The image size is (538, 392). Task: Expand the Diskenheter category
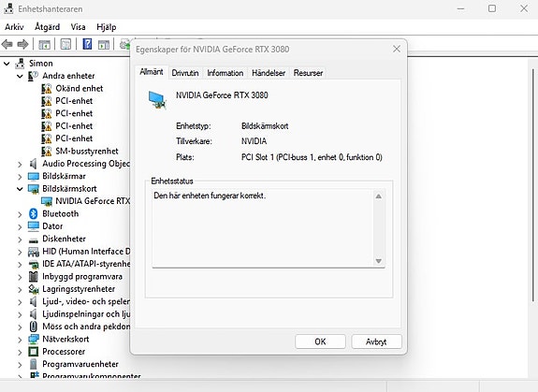click(20, 240)
